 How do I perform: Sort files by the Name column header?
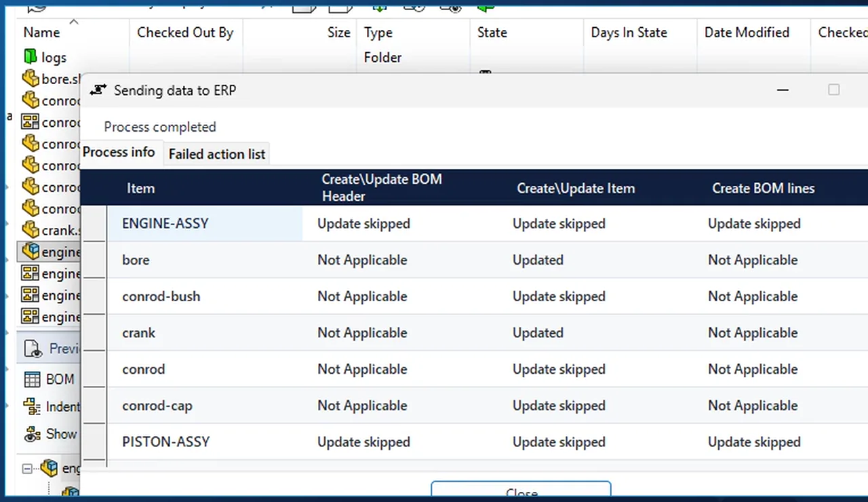(x=41, y=33)
